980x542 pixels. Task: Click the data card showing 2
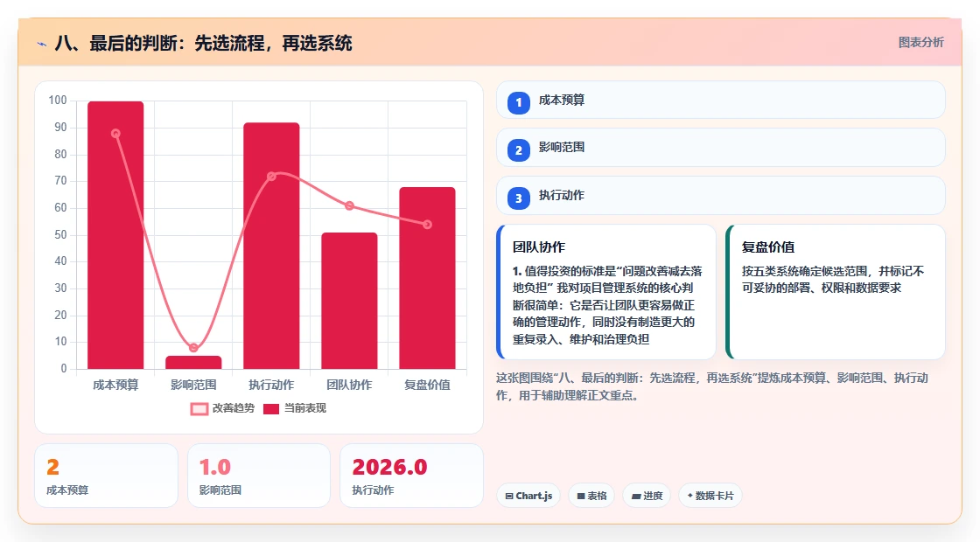click(106, 476)
